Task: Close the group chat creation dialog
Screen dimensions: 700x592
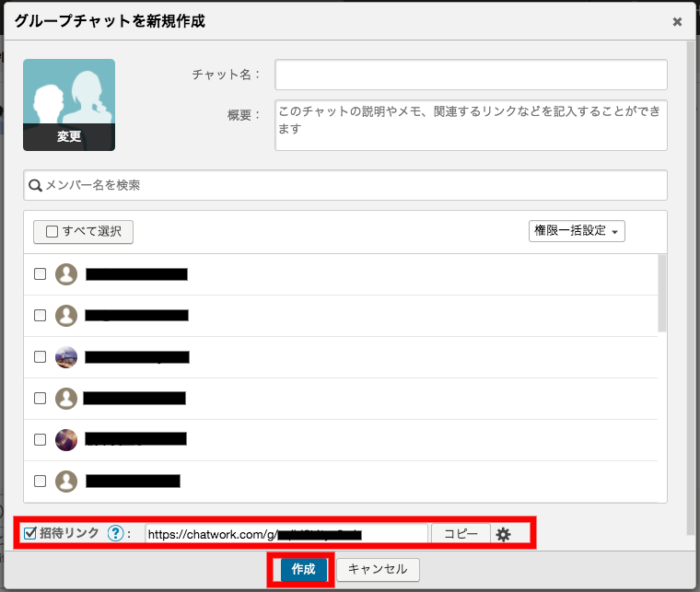Action: (x=677, y=21)
